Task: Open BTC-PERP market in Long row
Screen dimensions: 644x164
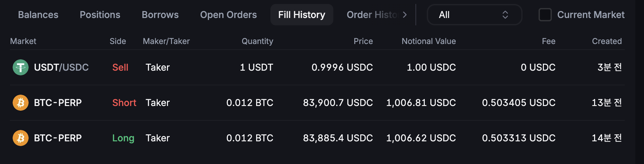Action: (58, 138)
